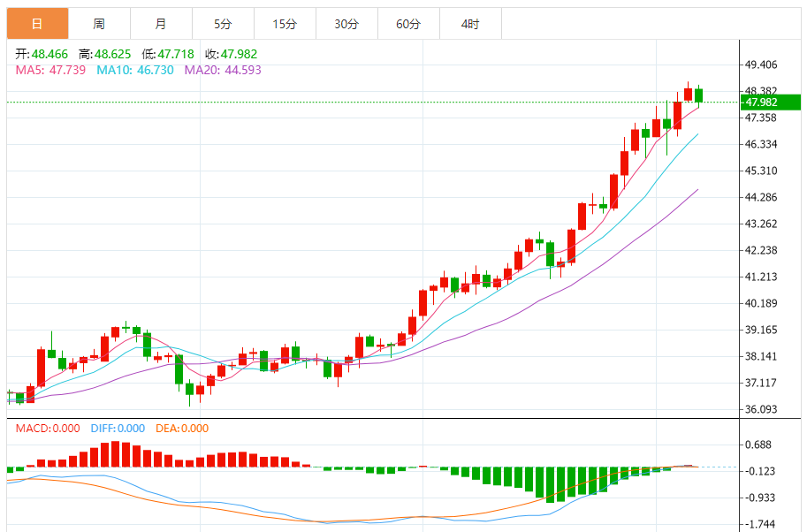Choose the 30分 interval tab
Viewport: 807px width, 532px height.
346,24
